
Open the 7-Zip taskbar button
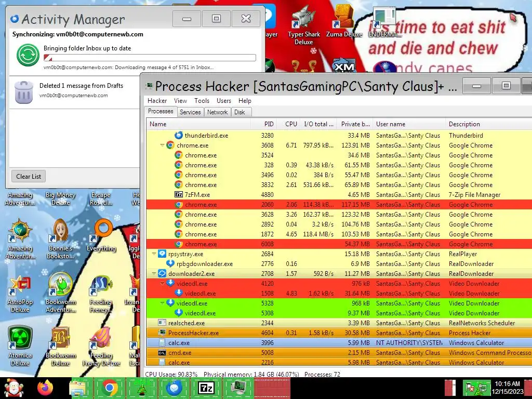[x=206, y=388]
